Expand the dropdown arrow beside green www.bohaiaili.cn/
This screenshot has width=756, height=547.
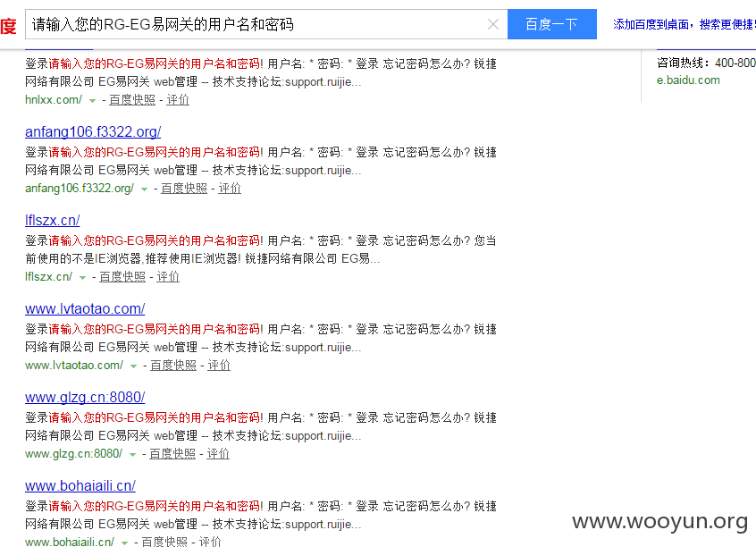pyautogui.click(x=124, y=543)
